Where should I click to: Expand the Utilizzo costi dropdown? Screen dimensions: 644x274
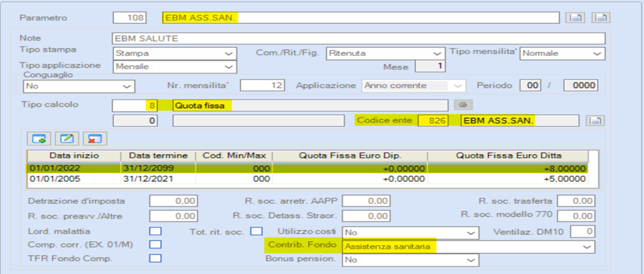(411, 232)
